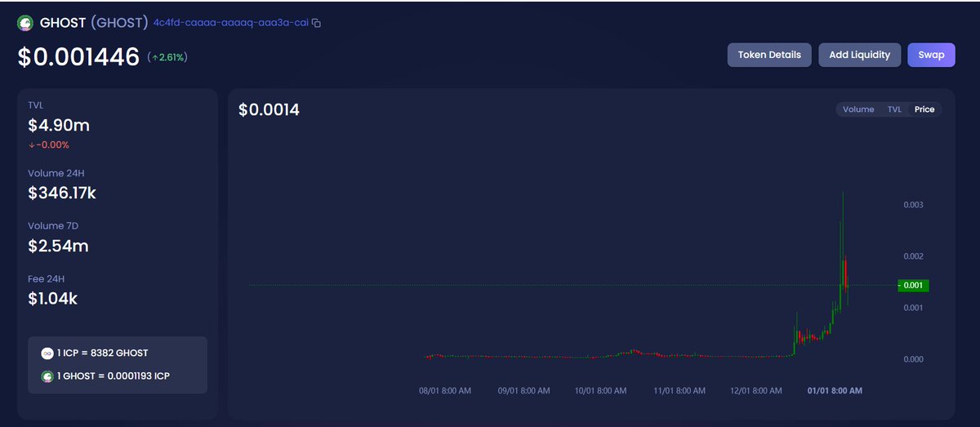Click the Fee 24H value $1.04k

[52, 299]
